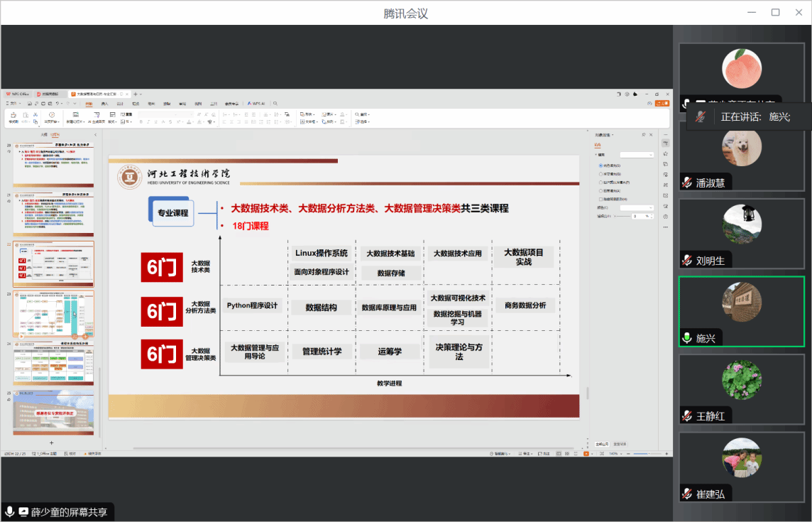Viewport: 812px width, 522px height.
Task: Click the green microphone icon beside 施兴
Action: (687, 339)
